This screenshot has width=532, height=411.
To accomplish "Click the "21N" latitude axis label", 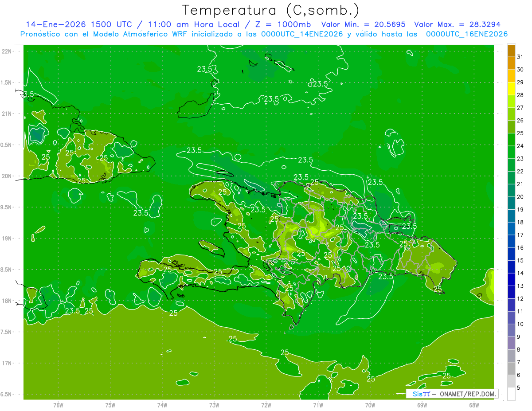I will tap(7, 114).
